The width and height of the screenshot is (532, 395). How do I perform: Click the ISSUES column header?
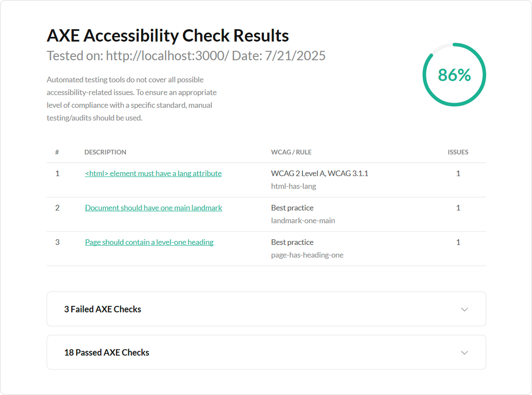(x=458, y=152)
